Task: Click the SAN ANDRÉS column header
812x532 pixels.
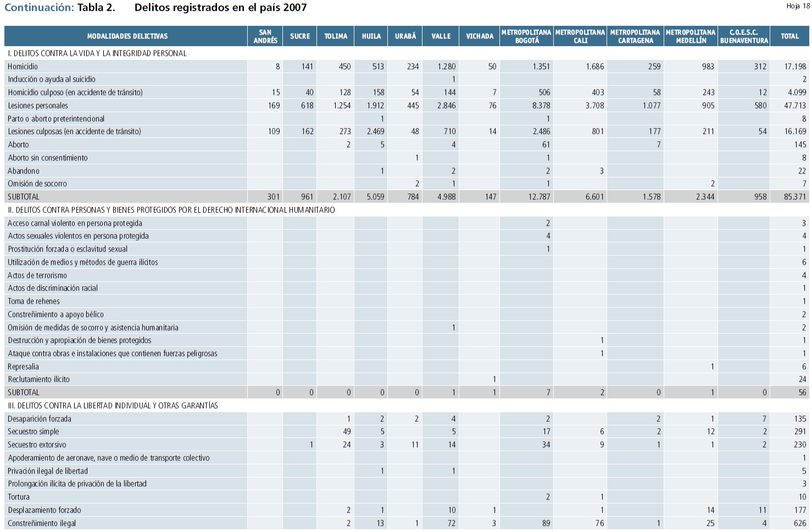Action: pyautogui.click(x=265, y=36)
